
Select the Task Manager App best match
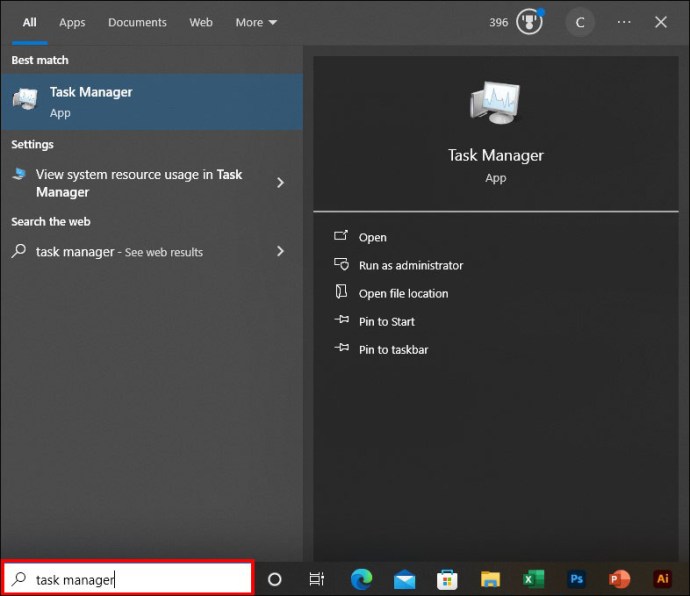click(x=152, y=102)
